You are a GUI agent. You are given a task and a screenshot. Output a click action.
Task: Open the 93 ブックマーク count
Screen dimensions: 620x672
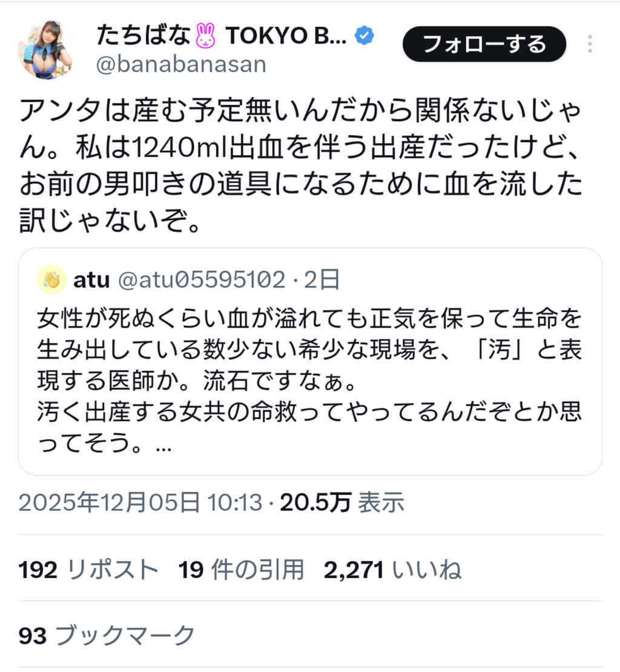107,636
